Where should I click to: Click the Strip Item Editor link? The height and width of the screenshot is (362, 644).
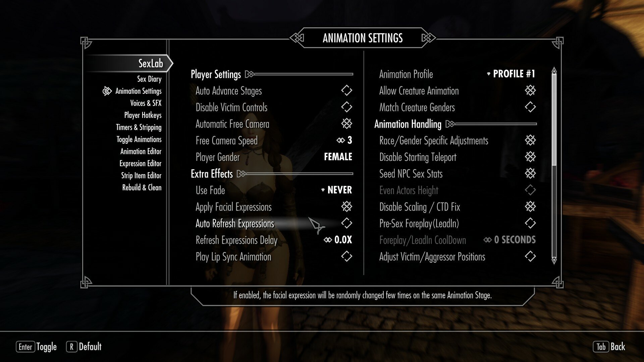point(140,175)
